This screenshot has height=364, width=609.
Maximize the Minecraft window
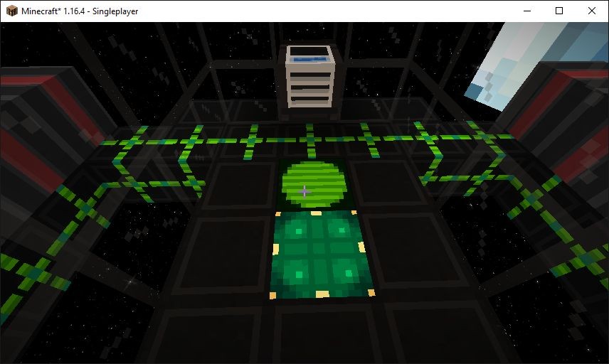pos(559,11)
